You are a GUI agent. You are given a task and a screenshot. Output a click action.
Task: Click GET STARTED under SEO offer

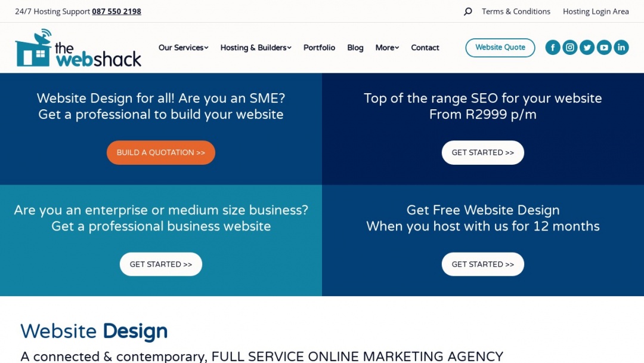point(483,152)
